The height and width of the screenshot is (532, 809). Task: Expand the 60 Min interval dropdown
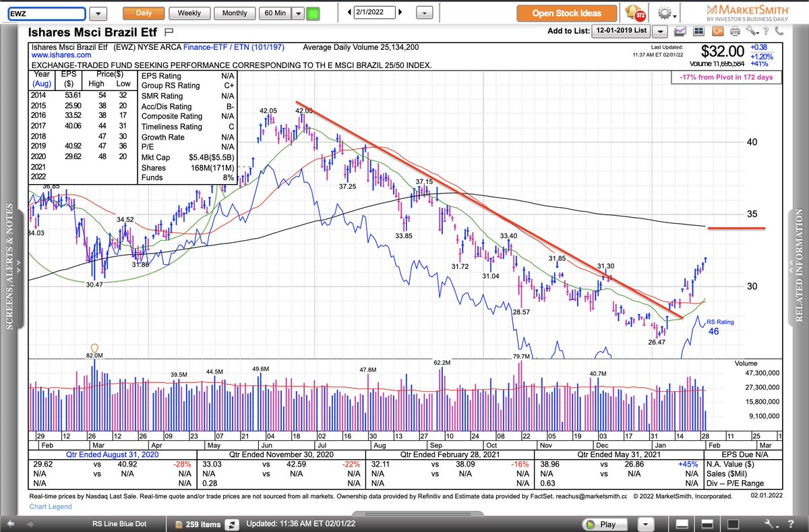[297, 13]
